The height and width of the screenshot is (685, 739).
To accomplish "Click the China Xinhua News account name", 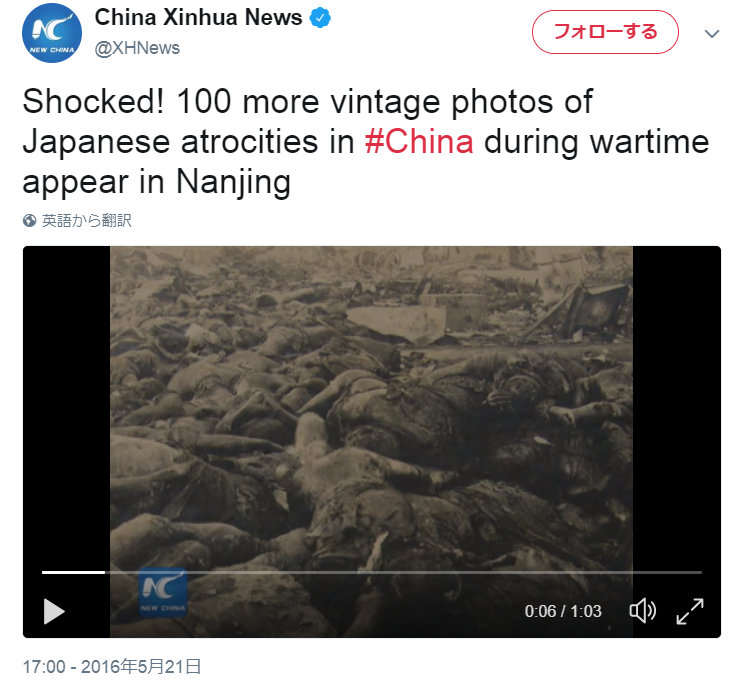I will pyautogui.click(x=198, y=18).
